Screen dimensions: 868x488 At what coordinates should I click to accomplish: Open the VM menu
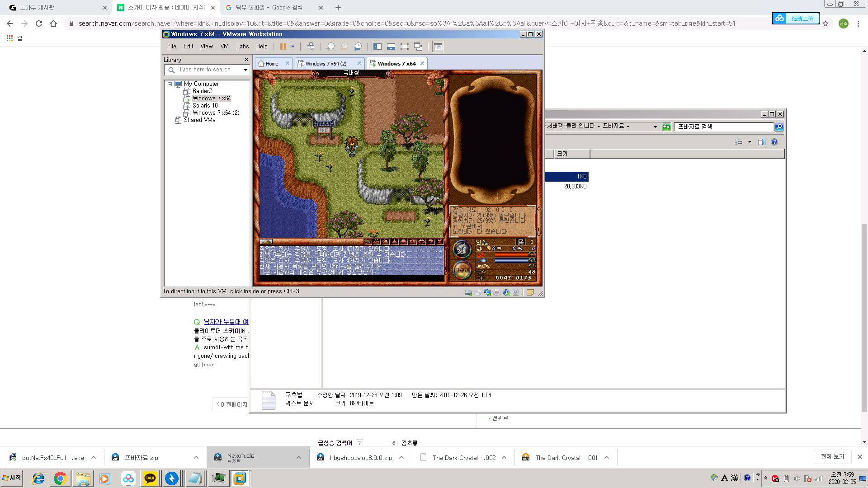coord(224,47)
